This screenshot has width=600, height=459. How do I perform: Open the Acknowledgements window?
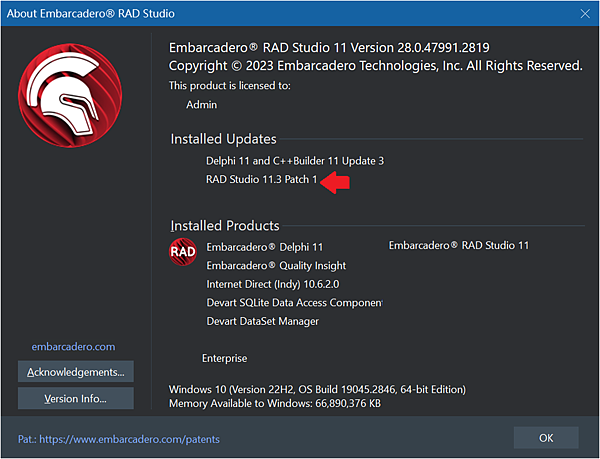[75, 372]
